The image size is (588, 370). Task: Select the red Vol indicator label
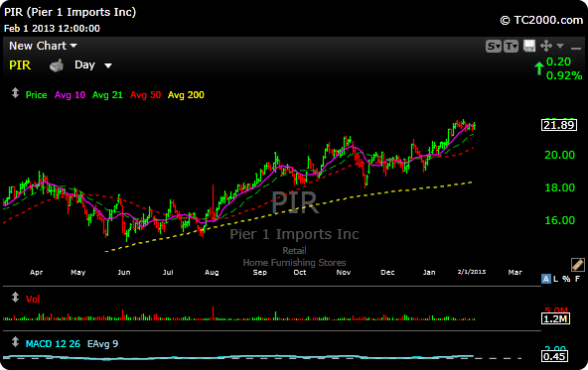[x=33, y=300]
